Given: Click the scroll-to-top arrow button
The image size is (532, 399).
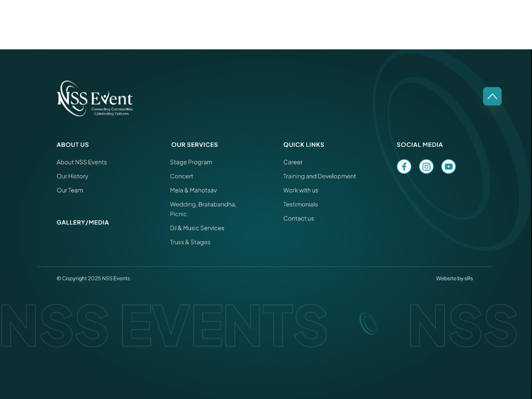Looking at the screenshot, I should pos(492,96).
